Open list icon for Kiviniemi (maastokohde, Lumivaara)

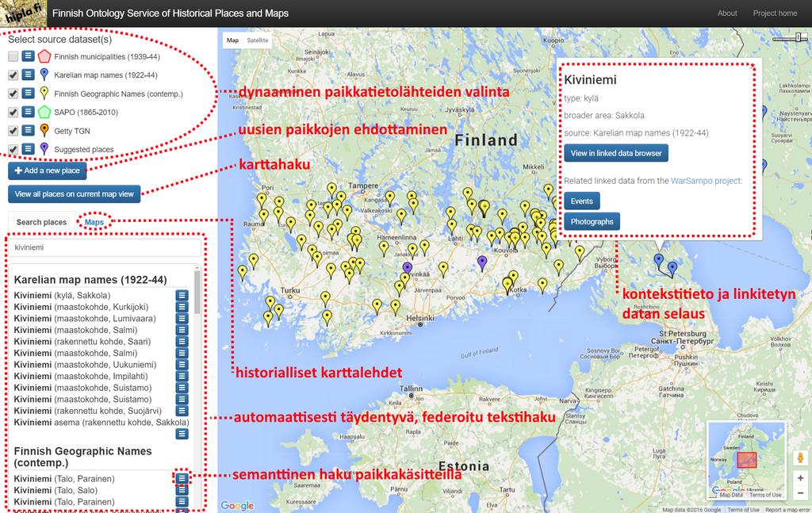point(182,319)
